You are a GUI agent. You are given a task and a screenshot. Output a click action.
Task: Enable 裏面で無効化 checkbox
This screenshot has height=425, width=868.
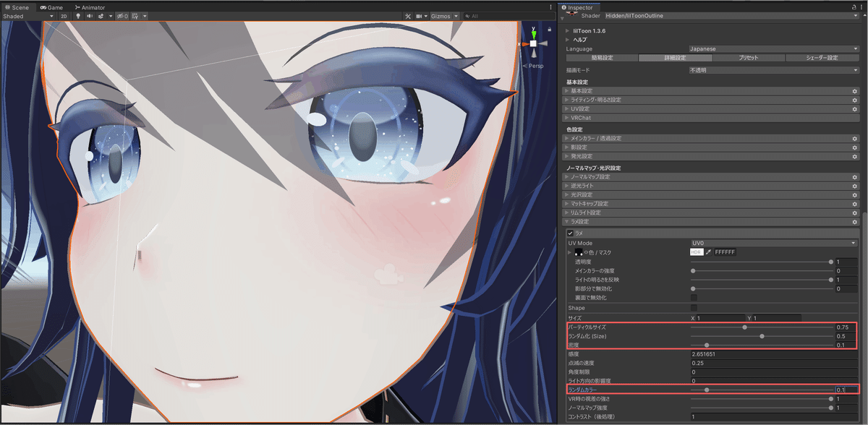694,297
